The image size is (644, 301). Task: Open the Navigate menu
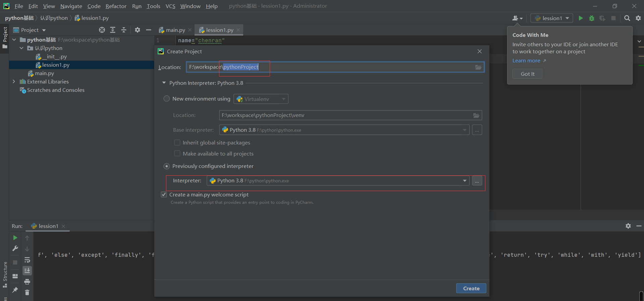tap(71, 6)
